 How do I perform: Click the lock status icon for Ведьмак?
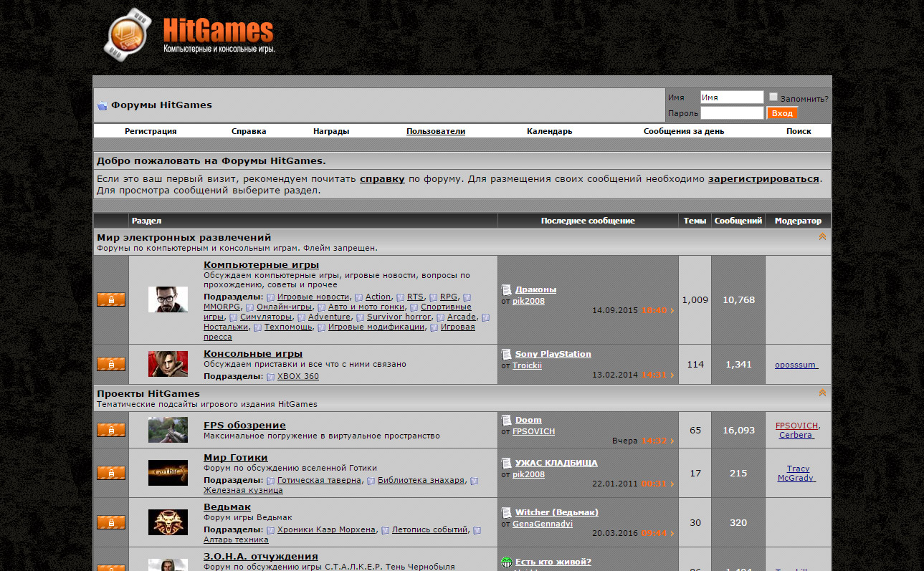click(111, 522)
